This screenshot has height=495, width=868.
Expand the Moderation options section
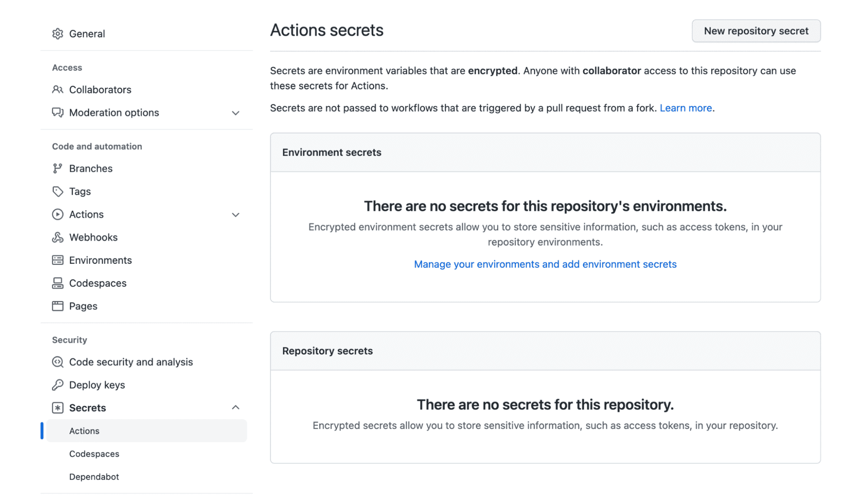click(x=236, y=112)
